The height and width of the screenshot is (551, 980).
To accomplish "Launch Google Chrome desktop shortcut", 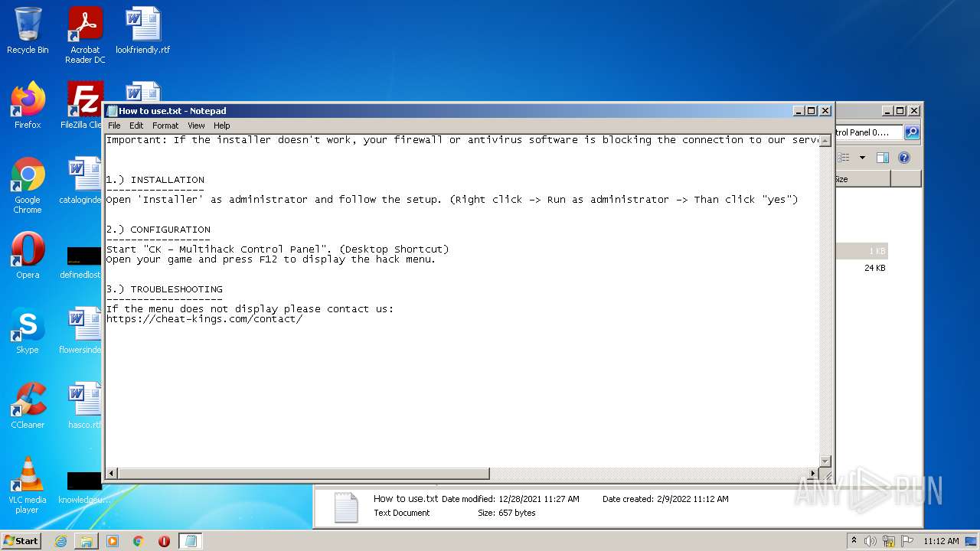I will click(x=28, y=185).
